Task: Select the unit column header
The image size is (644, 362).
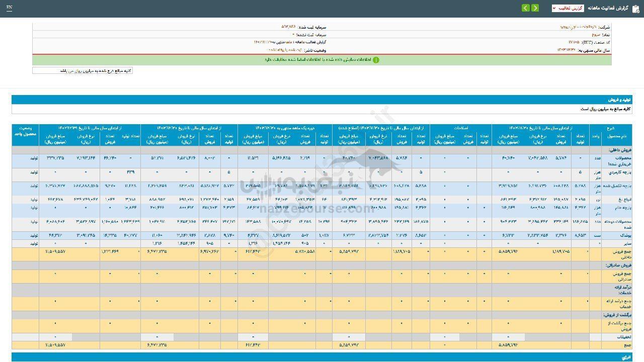Action: coord(595,137)
